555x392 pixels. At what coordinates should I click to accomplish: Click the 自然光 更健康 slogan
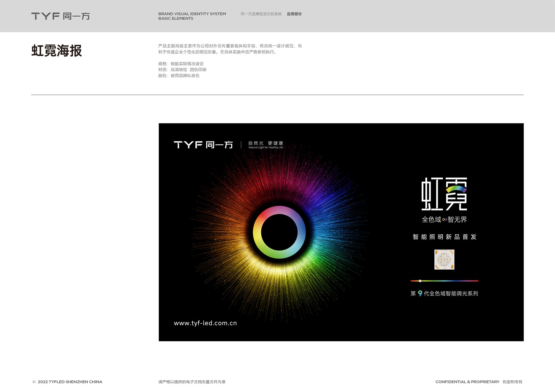click(266, 143)
